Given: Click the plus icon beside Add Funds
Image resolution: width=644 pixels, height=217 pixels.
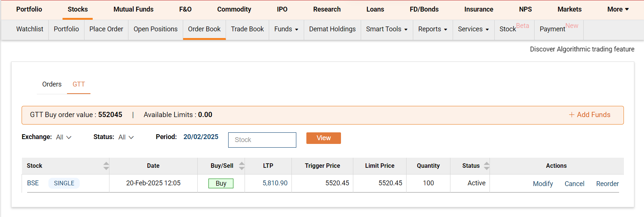Looking at the screenshot, I should 571,114.
